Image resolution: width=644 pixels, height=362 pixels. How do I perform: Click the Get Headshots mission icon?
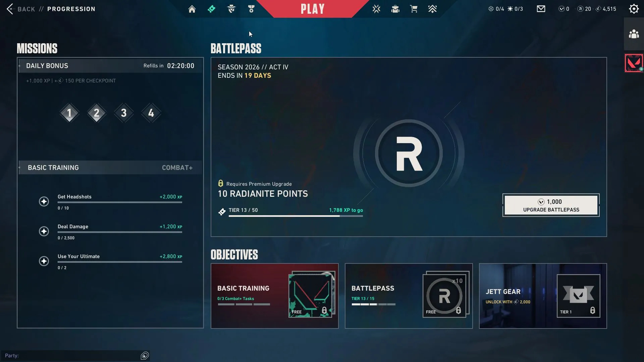pos(44,201)
